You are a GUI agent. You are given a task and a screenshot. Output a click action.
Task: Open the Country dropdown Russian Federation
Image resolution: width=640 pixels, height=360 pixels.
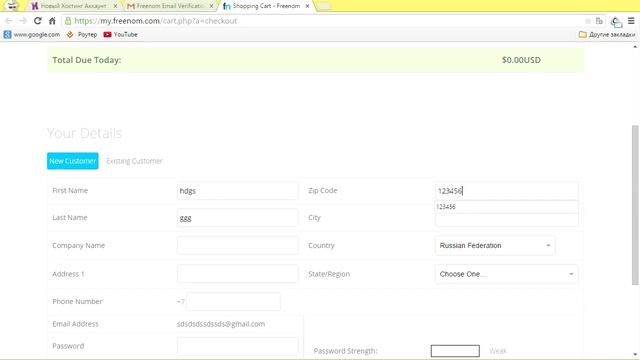[495, 246]
